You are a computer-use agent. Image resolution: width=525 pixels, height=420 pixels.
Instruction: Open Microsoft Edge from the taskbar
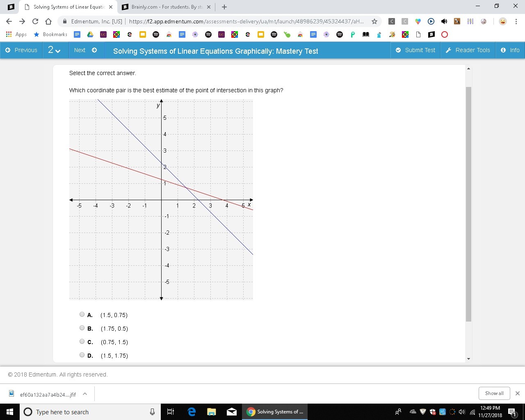[x=192, y=411]
